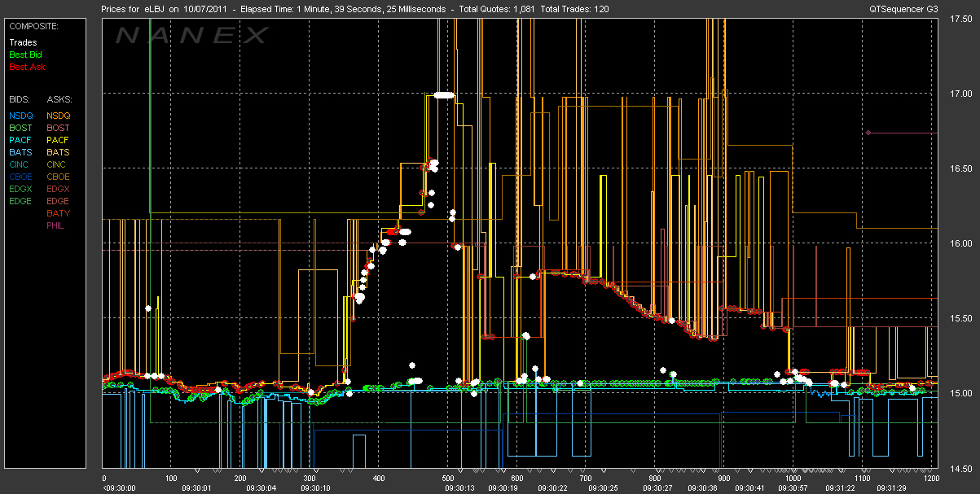The width and height of the screenshot is (980, 494).
Task: Select the 'Trades' legend entry
Action: tap(22, 43)
